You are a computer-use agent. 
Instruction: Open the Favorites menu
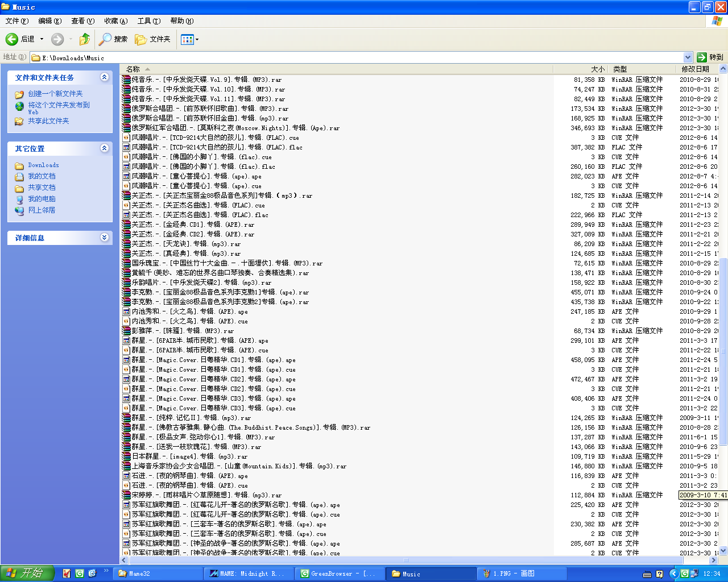pos(115,21)
